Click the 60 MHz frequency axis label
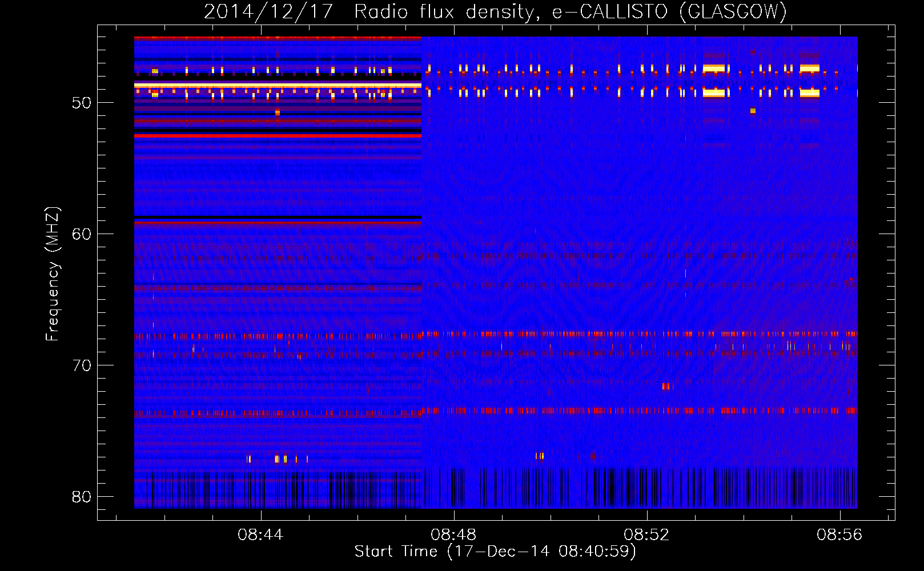 coord(82,234)
